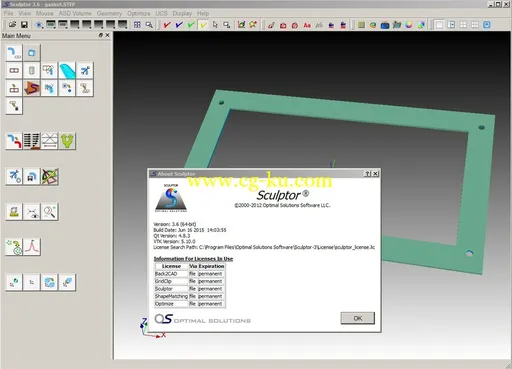
Task: Click the blue cube icon in Main Menu
Action: (32, 53)
